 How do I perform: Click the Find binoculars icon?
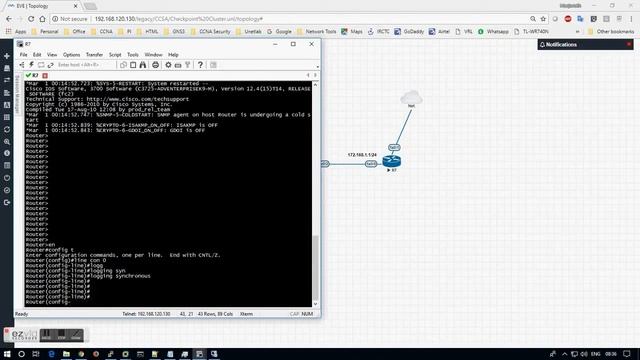pos(143,65)
